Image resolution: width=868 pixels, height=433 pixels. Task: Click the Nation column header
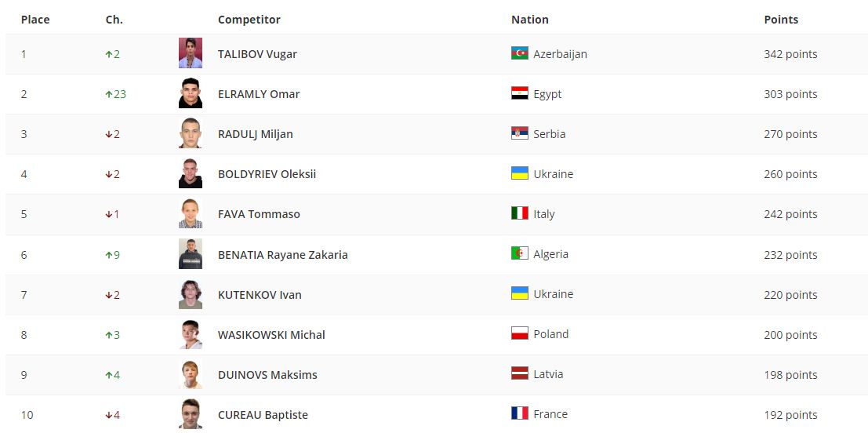[x=529, y=20]
